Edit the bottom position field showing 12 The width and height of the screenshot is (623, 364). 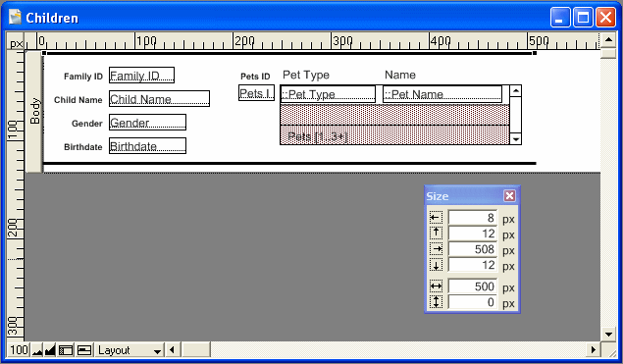(473, 265)
